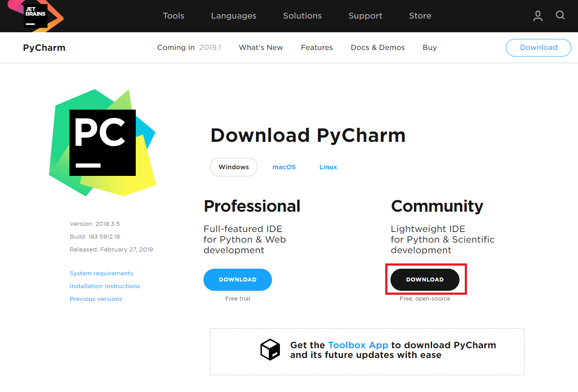Viewport: 578px width, 392px height.
Task: Download the Community edition
Action: pyautogui.click(x=425, y=280)
